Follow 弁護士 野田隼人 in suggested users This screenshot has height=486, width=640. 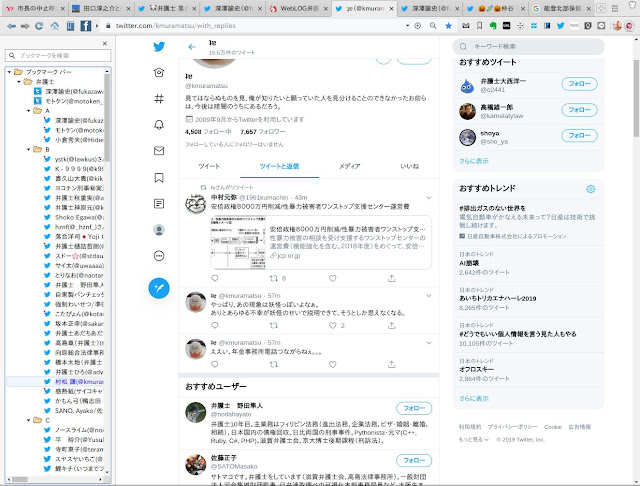click(x=414, y=408)
